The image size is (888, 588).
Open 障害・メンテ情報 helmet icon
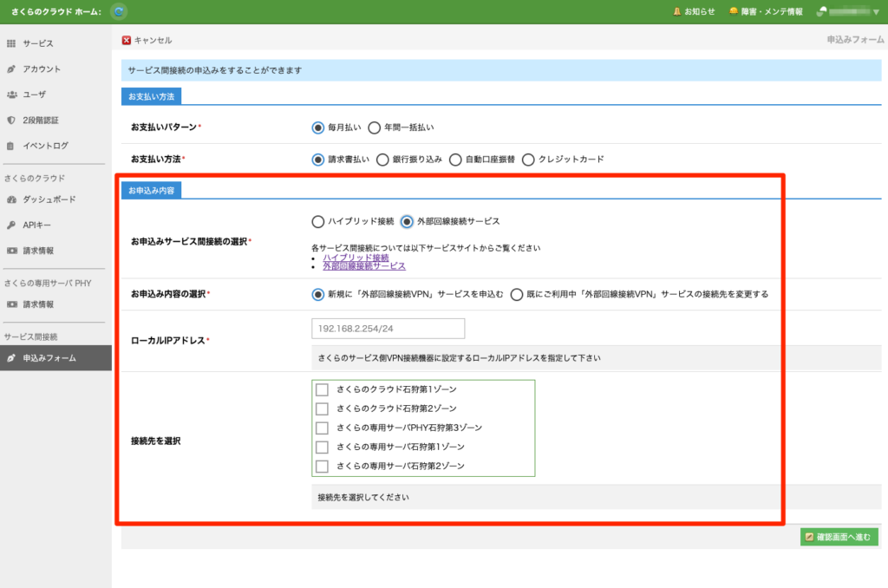tap(734, 11)
